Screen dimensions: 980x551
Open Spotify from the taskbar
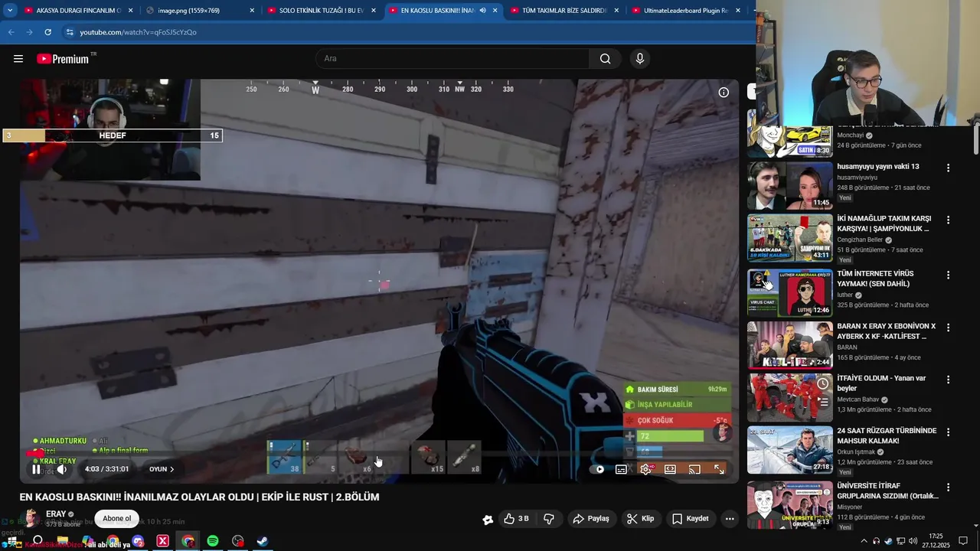pos(213,541)
